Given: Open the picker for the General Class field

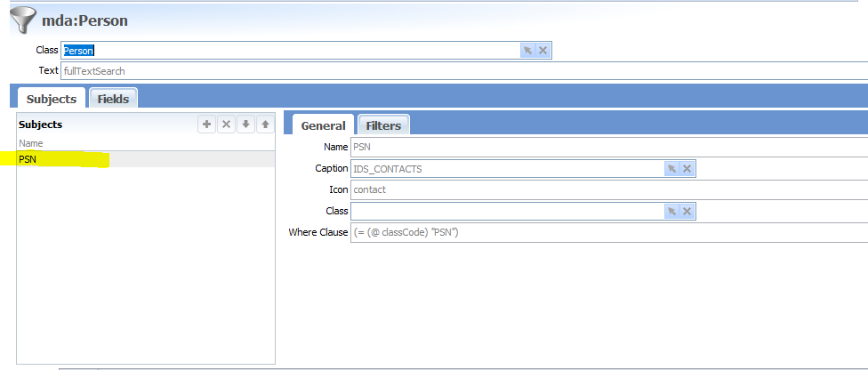Looking at the screenshot, I should pos(671,211).
